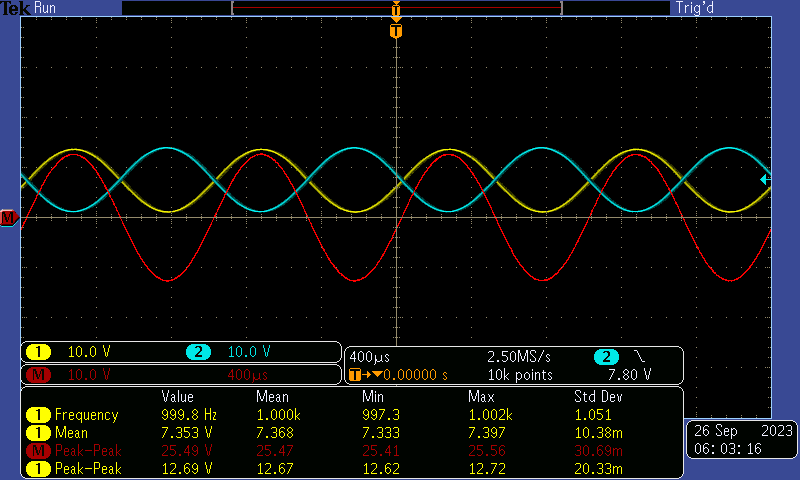Click the 999.8 Hz frequency value
This screenshot has width=800, height=480.
[189, 415]
